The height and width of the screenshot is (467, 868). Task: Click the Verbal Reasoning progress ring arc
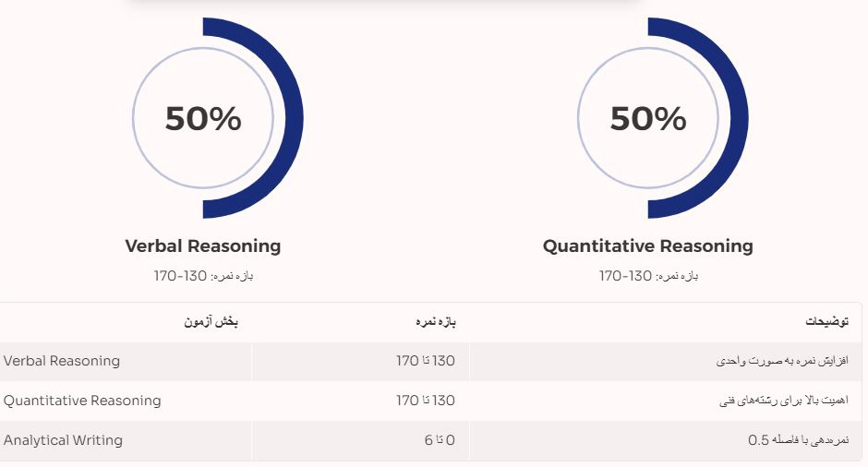click(x=292, y=118)
